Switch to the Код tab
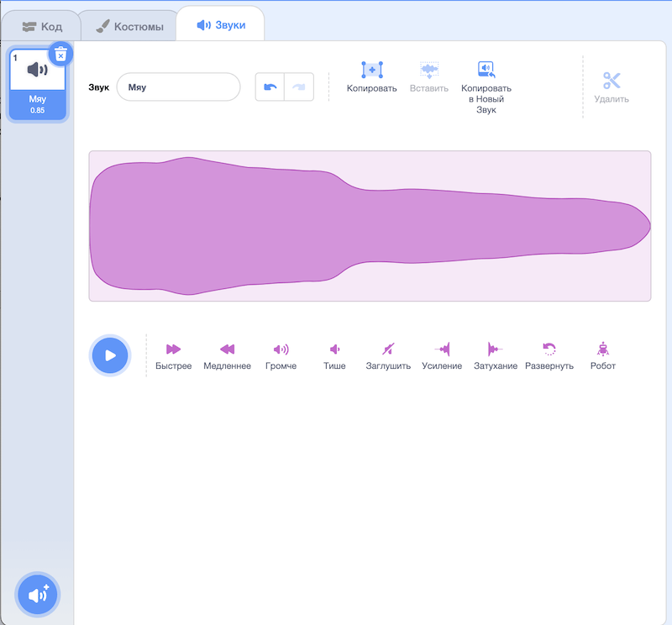This screenshot has width=672, height=625. click(x=42, y=26)
